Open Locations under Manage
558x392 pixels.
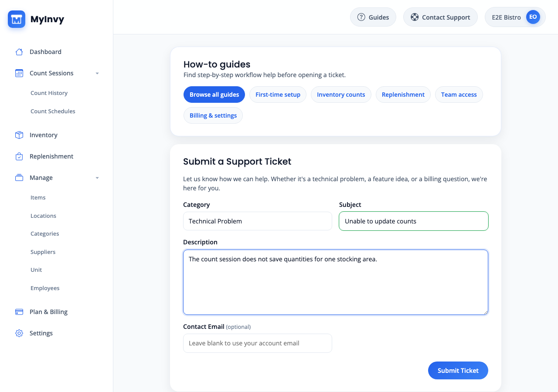click(43, 216)
